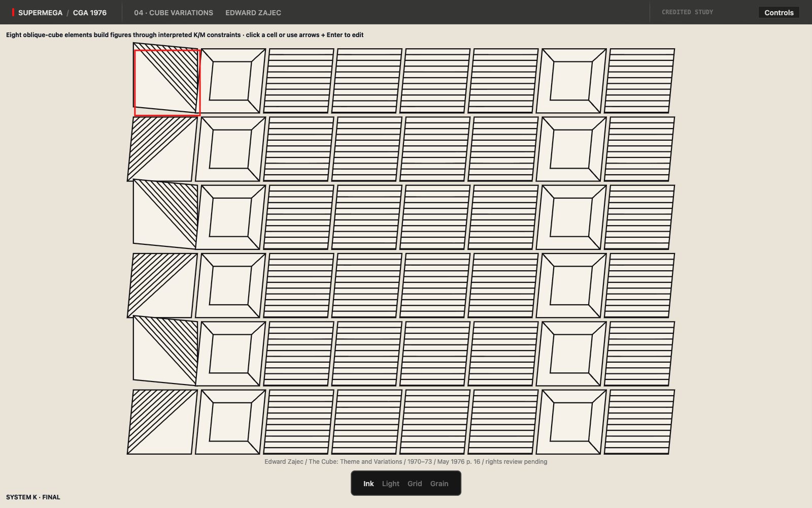Select second-row seventh-column nested-square cell
812x508 pixels.
coord(571,149)
